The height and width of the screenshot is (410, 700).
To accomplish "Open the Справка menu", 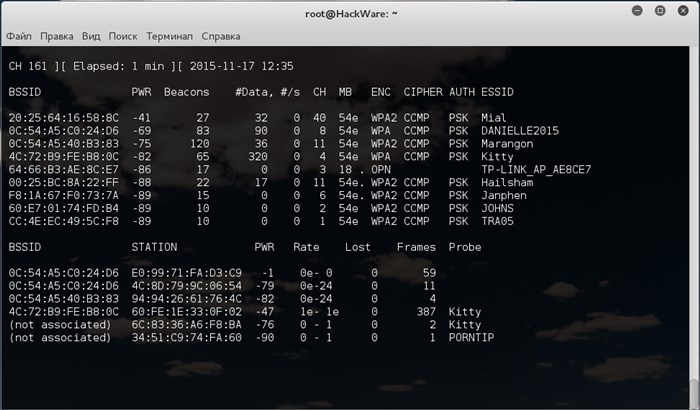I will click(x=221, y=36).
